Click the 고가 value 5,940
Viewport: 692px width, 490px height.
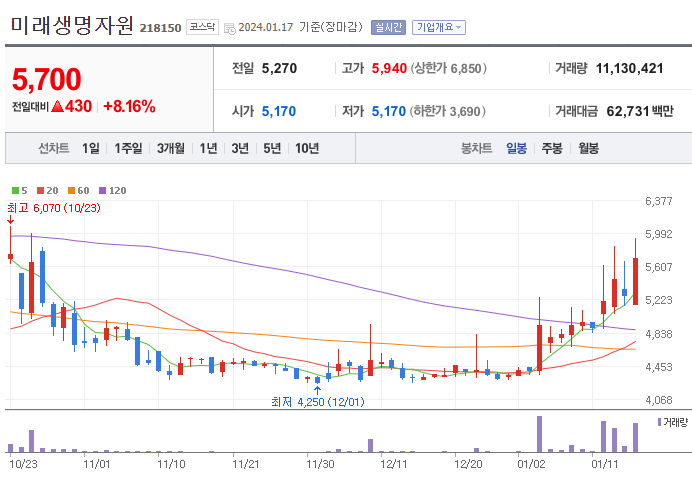389,68
